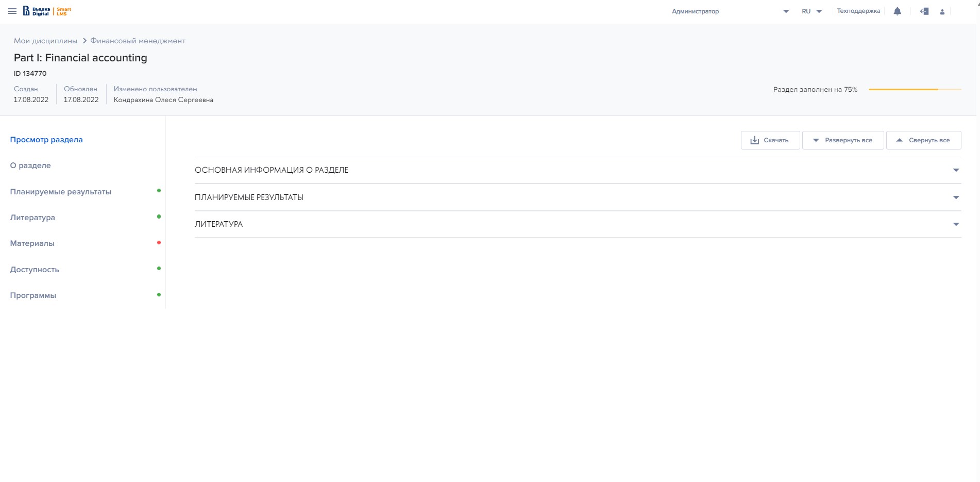The height and width of the screenshot is (482, 980).
Task: Click the green status dot beside Литература
Action: pos(159,217)
